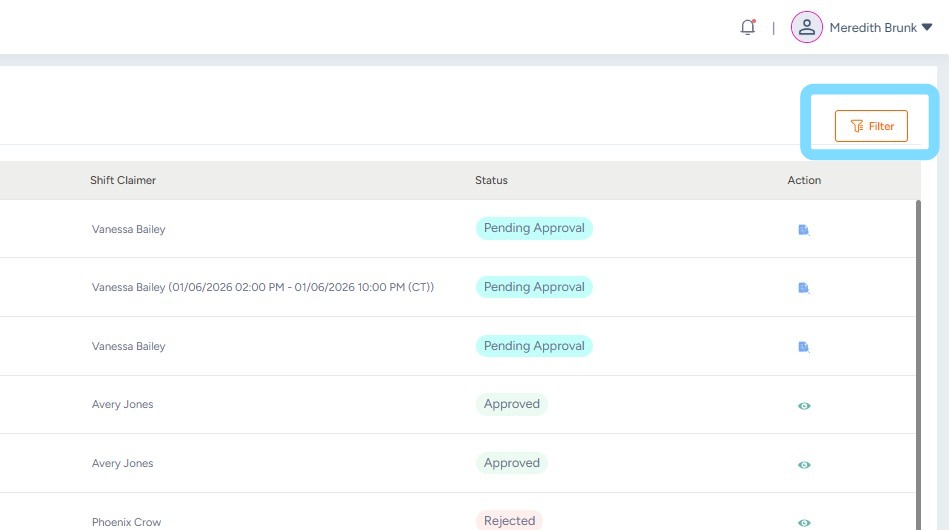Review the Vanessa Bailey 01/06/2026 shift claim

[x=803, y=288]
